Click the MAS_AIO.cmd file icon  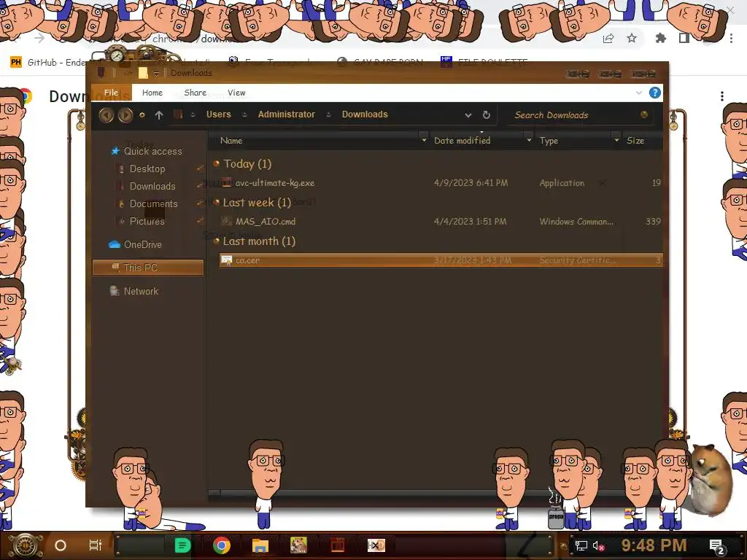pos(227,221)
